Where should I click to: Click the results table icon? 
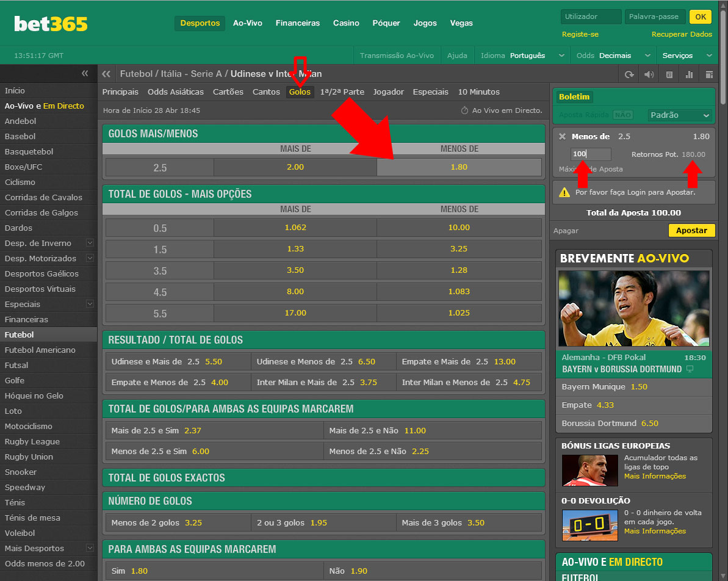pos(669,74)
